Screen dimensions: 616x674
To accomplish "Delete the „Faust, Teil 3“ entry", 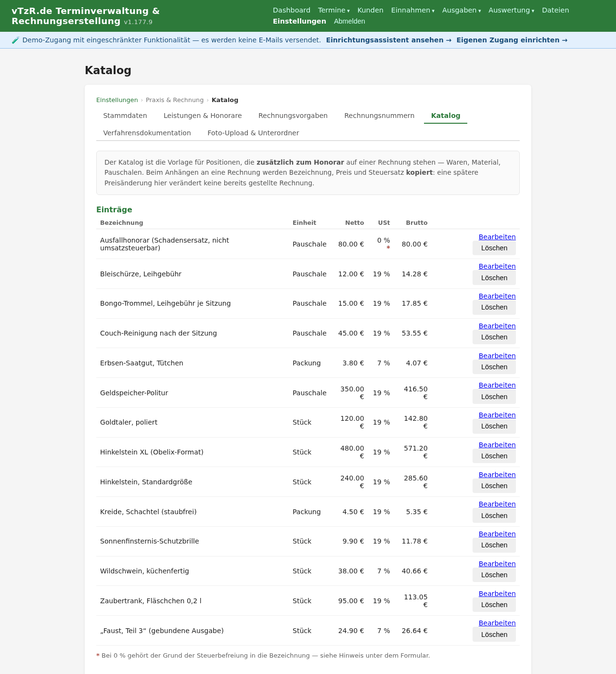I will click(x=494, y=635).
